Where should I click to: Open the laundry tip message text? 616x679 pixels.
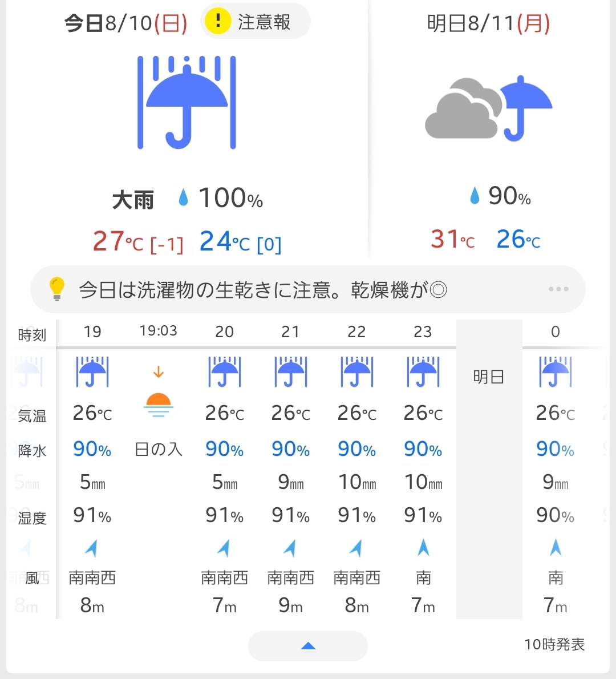pyautogui.click(x=263, y=290)
